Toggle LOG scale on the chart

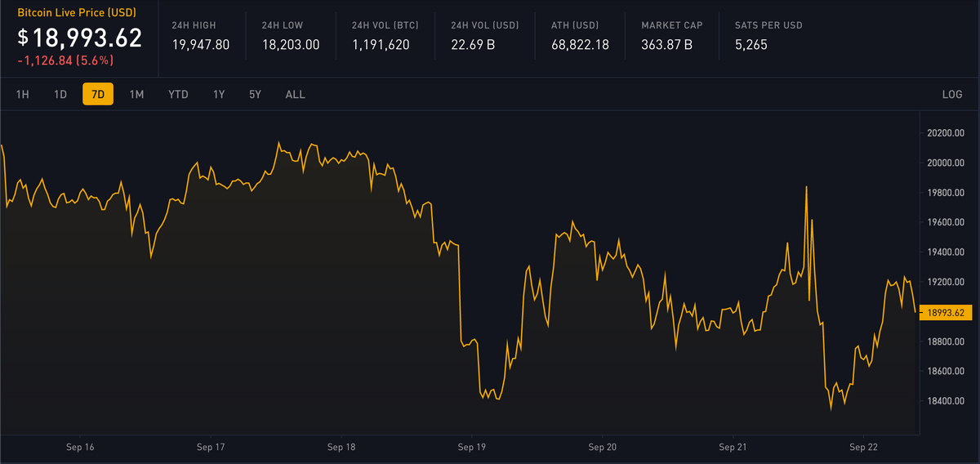pos(951,95)
